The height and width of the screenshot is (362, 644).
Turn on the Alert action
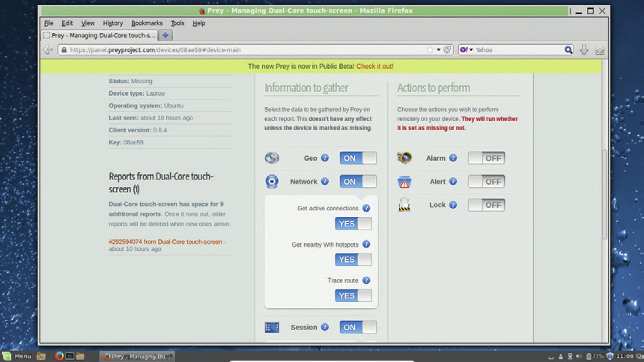(486, 182)
